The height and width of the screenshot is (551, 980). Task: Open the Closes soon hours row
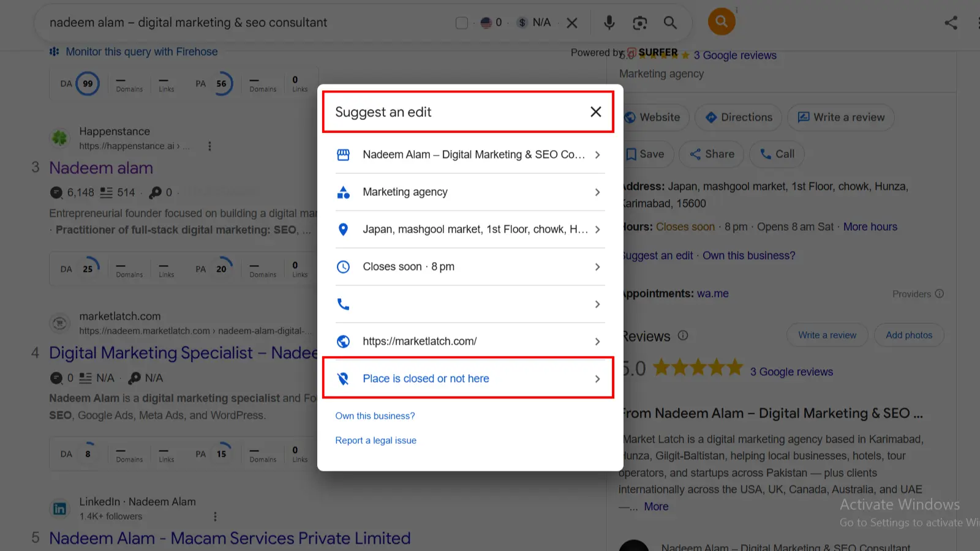pyautogui.click(x=470, y=267)
